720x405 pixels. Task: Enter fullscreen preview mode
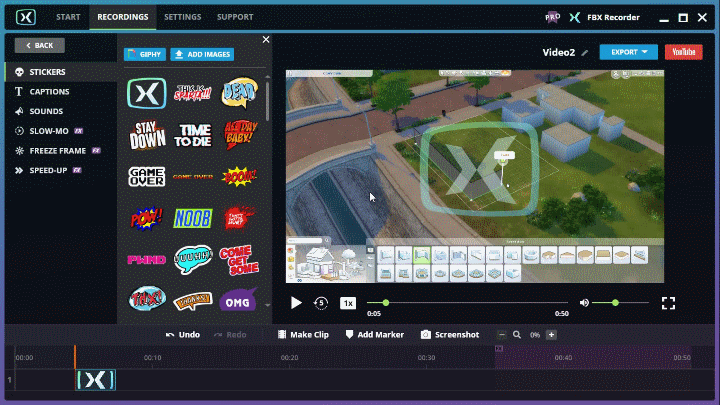(668, 303)
